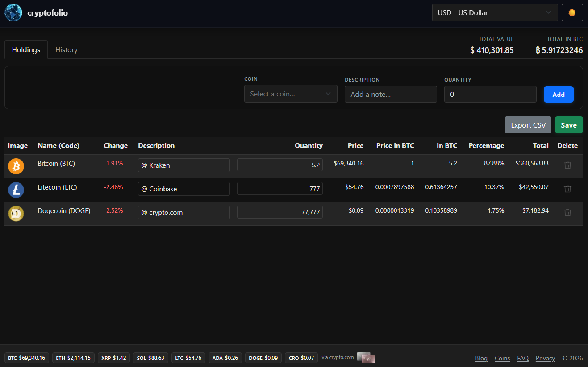Save the portfolio changes
The width and height of the screenshot is (588, 367).
(x=569, y=125)
